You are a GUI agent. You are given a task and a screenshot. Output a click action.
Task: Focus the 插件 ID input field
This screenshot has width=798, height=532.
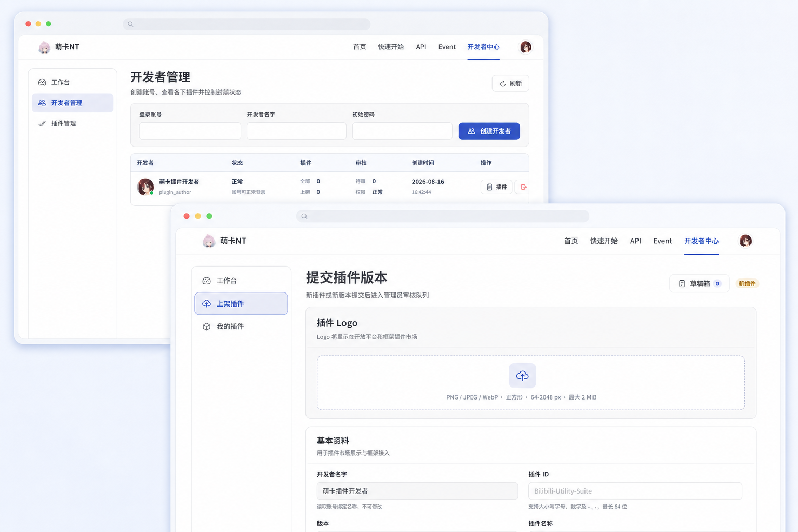coord(635,491)
